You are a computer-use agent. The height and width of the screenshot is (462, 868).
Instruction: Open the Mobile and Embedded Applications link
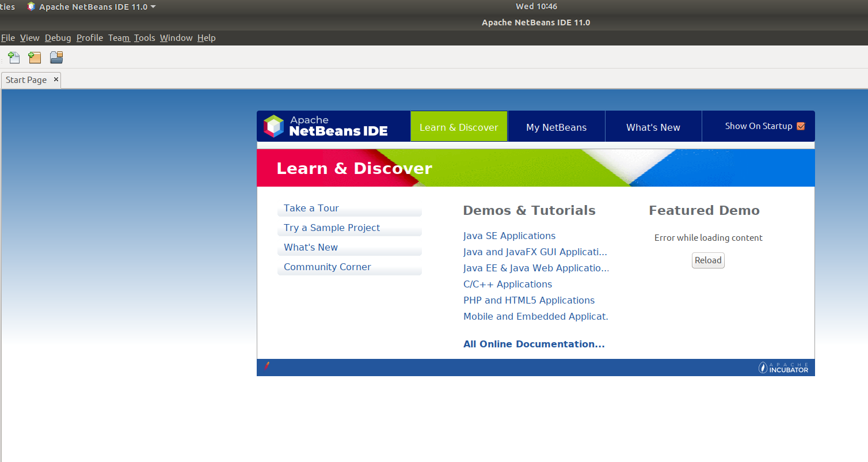[536, 316]
